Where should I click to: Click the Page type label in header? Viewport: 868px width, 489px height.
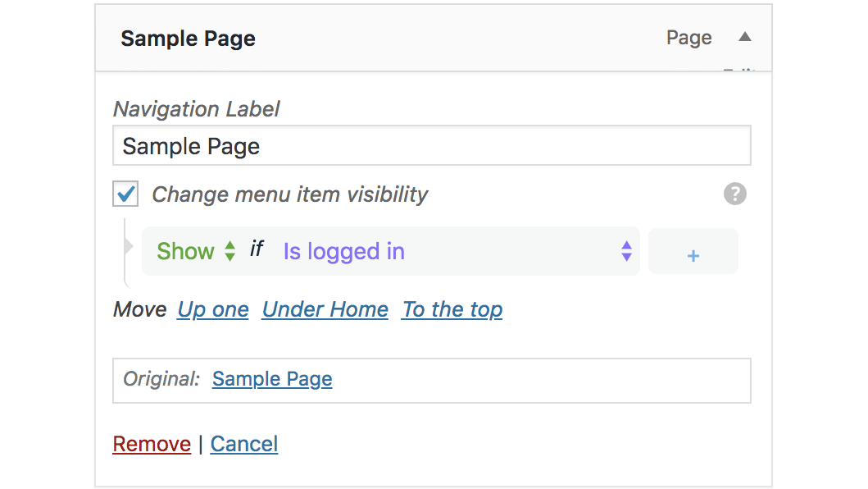[688, 38]
